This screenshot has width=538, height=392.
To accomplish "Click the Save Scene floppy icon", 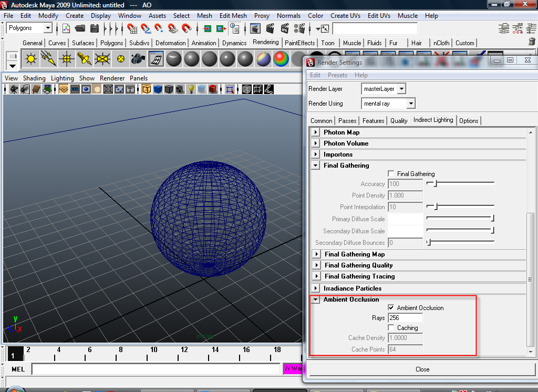I will (x=95, y=28).
